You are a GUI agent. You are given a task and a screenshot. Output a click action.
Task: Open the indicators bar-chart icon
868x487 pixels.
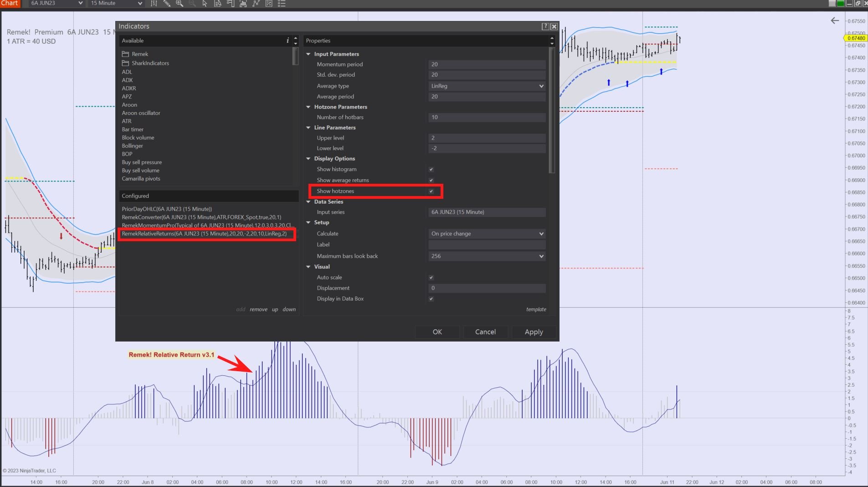243,3
